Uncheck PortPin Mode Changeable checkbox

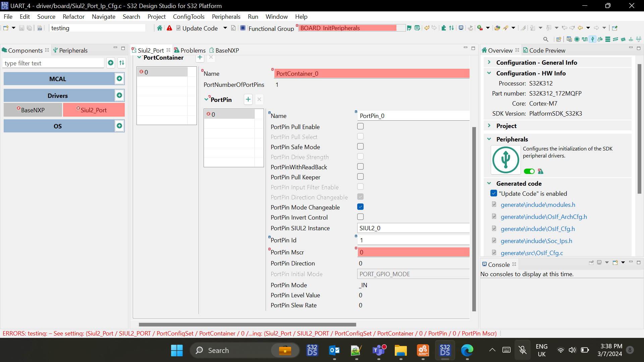pos(360,207)
